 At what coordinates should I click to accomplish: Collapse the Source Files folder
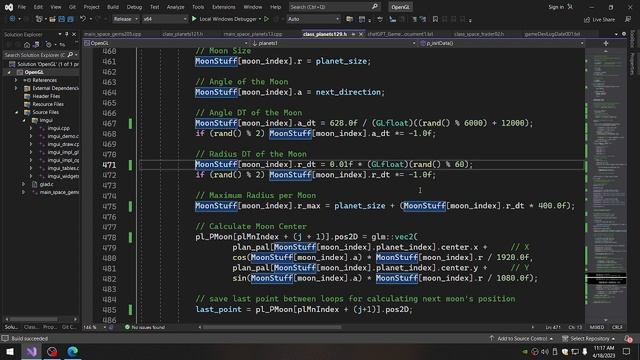(x=16, y=112)
